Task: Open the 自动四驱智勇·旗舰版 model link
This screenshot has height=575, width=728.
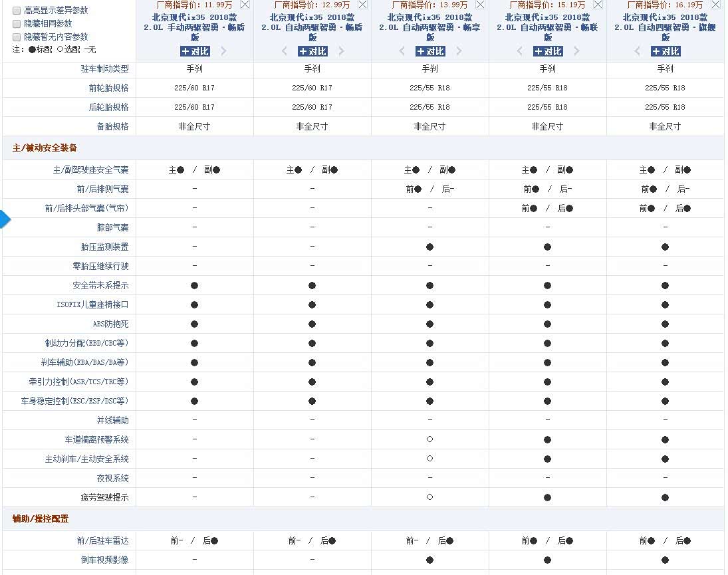Action: coord(665,27)
